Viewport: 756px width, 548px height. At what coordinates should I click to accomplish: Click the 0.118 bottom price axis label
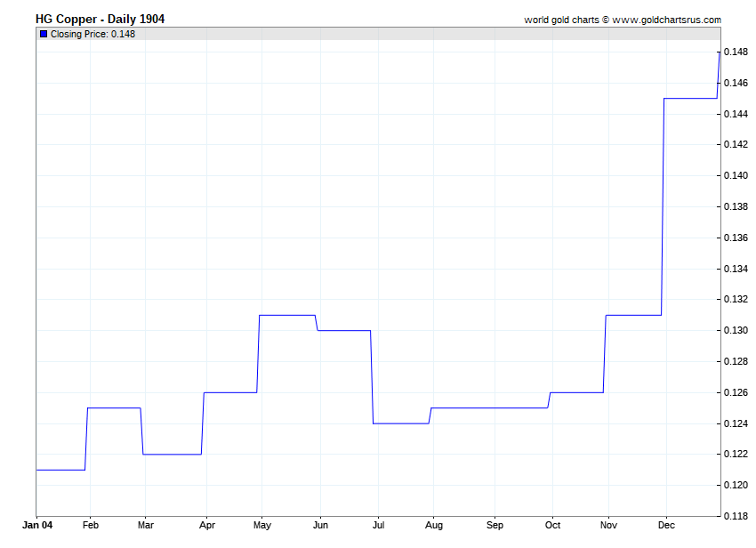(x=736, y=516)
